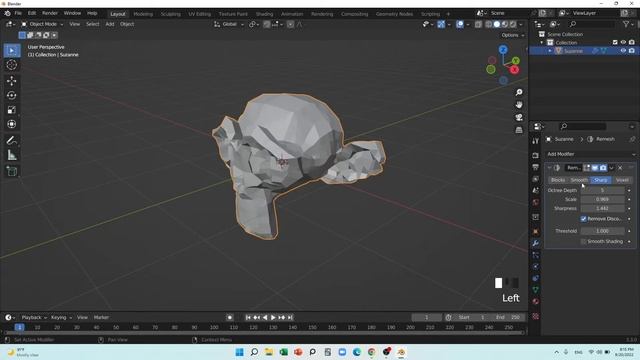Click the red X axis gizmo ball
This screenshot has width=640, height=360.
pos(514,70)
